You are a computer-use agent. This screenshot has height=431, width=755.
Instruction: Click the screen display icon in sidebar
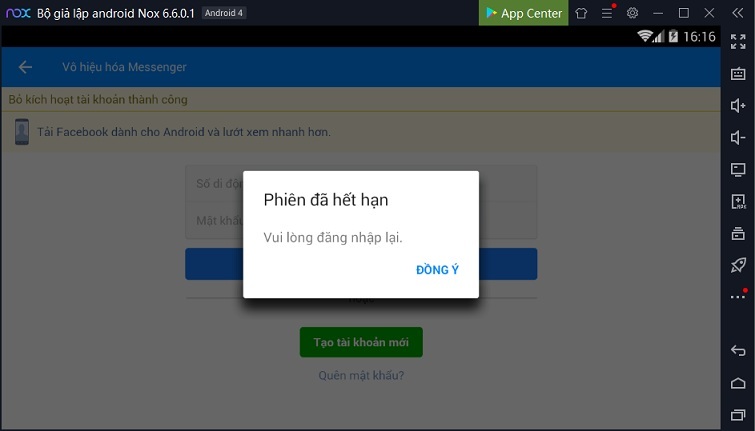pyautogui.click(x=738, y=170)
